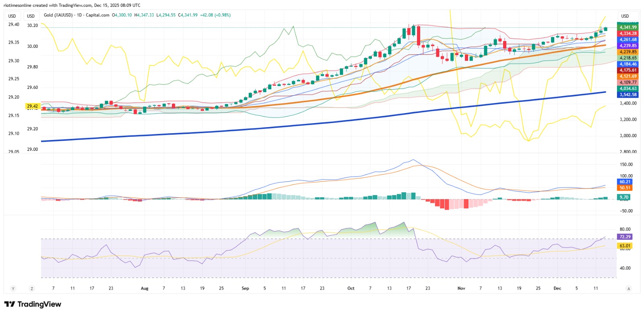
Task: Click the MACD 60.21 value label
Action: 625,182
